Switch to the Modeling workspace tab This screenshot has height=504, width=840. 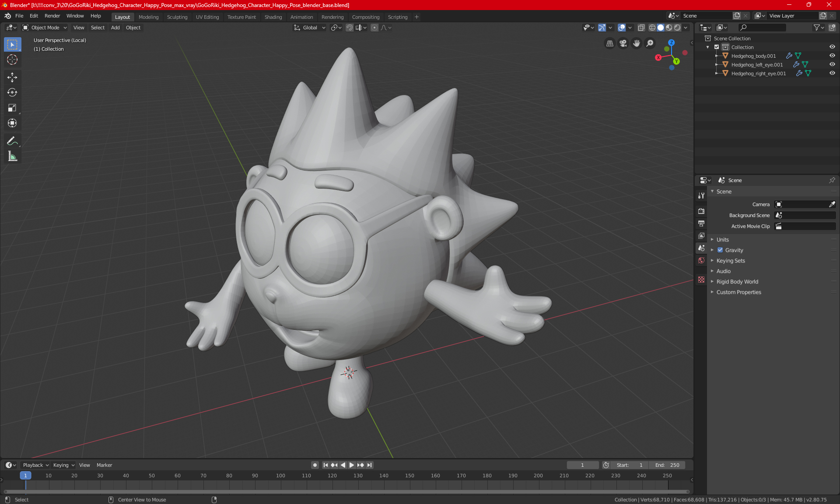click(x=148, y=17)
